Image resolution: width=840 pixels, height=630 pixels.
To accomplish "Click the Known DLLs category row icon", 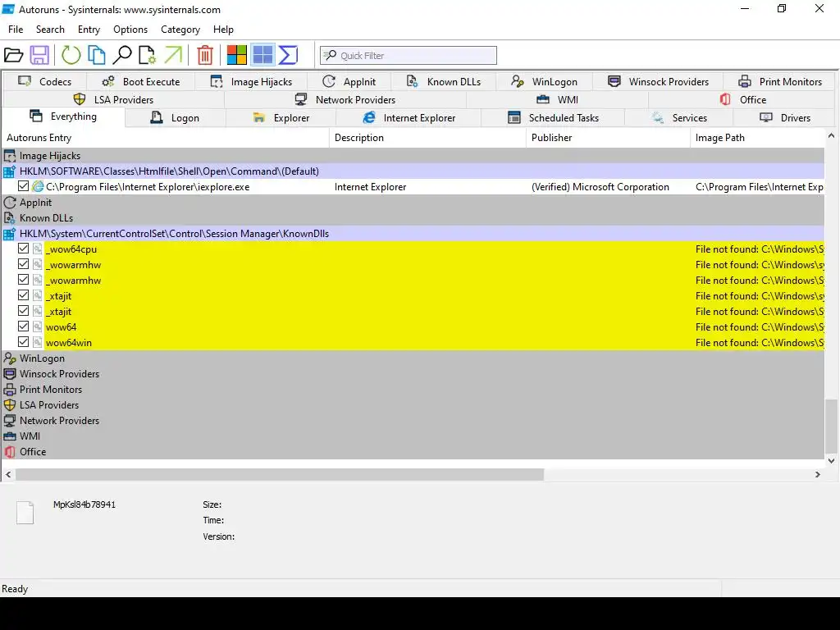I will [x=10, y=218].
